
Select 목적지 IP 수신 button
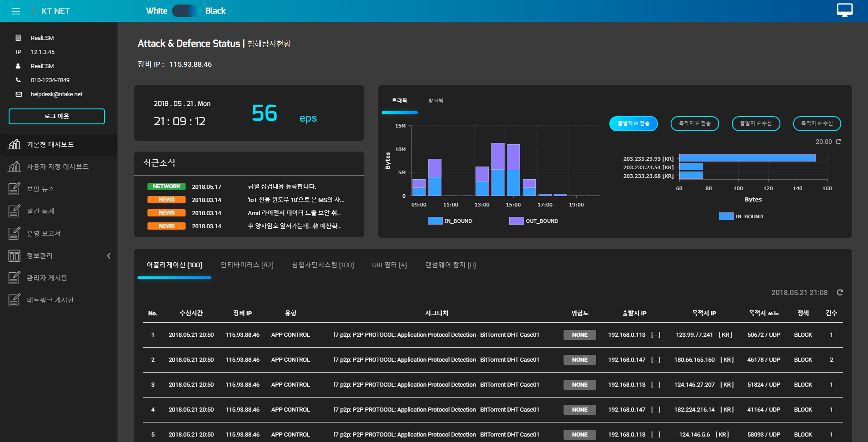817,123
